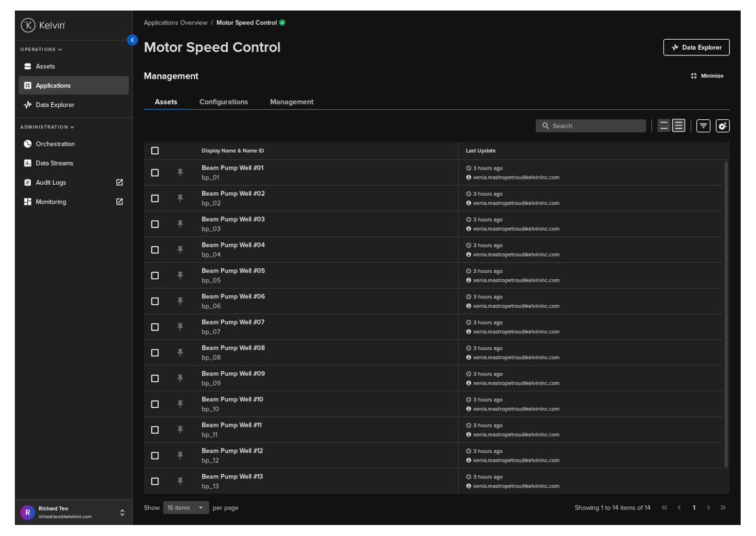Switch to compact row density view

click(x=664, y=126)
